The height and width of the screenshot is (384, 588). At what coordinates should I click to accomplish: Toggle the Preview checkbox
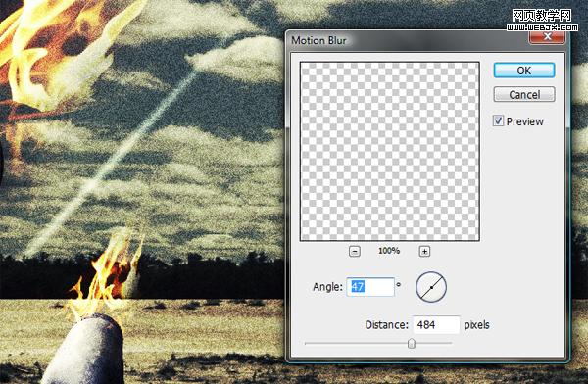(x=498, y=120)
